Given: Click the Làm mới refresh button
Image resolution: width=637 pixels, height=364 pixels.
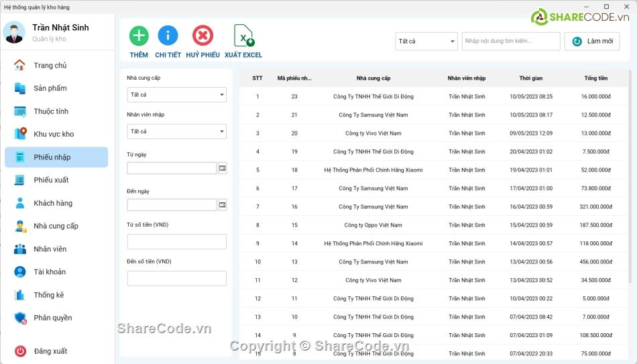Looking at the screenshot, I should tap(592, 42).
